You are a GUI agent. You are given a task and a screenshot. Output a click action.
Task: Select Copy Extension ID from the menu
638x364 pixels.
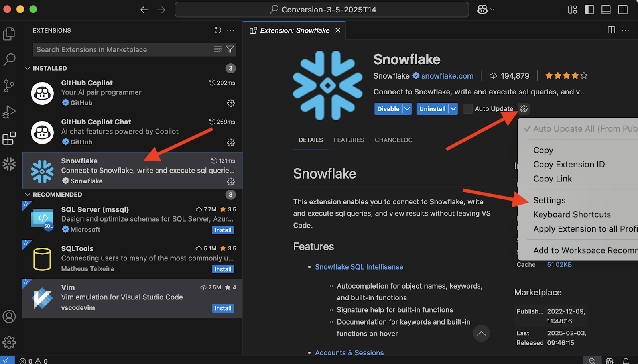pos(569,164)
